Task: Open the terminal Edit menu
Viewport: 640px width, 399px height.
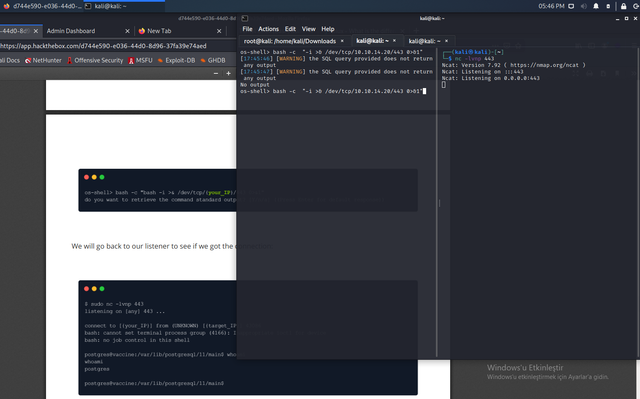Action: (x=290, y=29)
